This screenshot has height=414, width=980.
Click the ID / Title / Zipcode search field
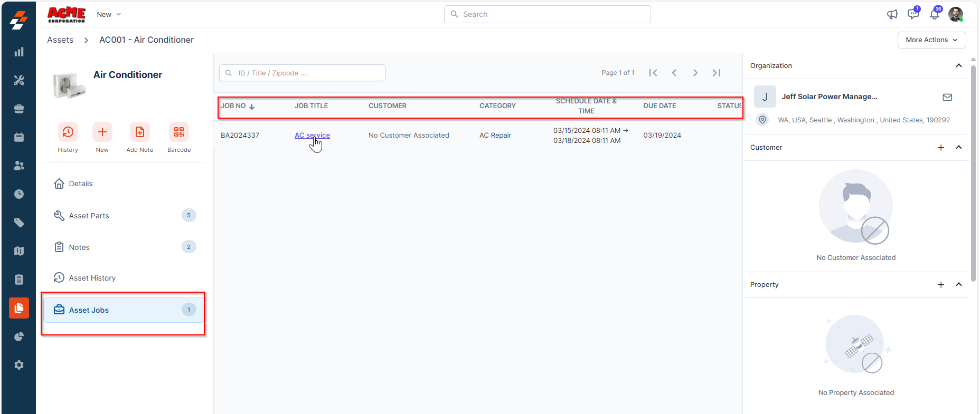[302, 73]
